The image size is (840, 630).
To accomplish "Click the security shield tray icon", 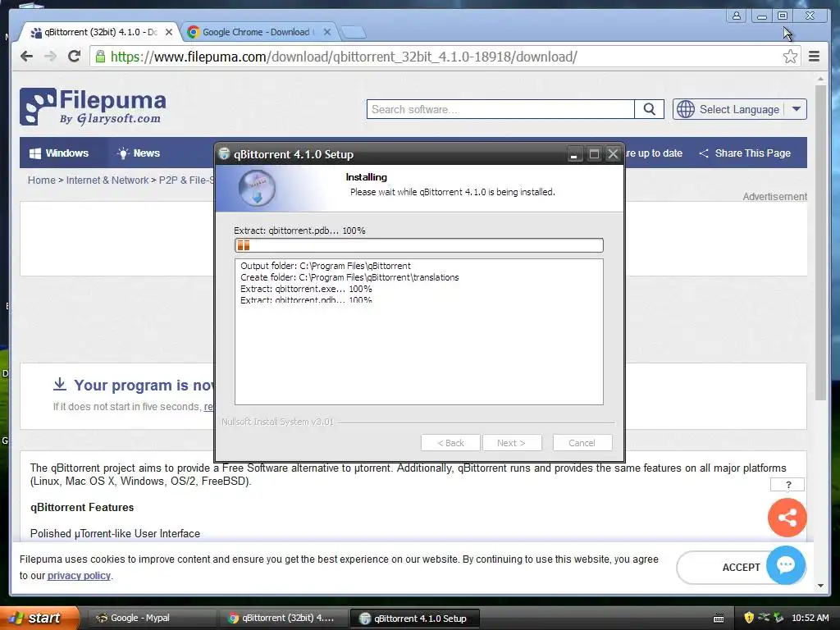I will (749, 618).
